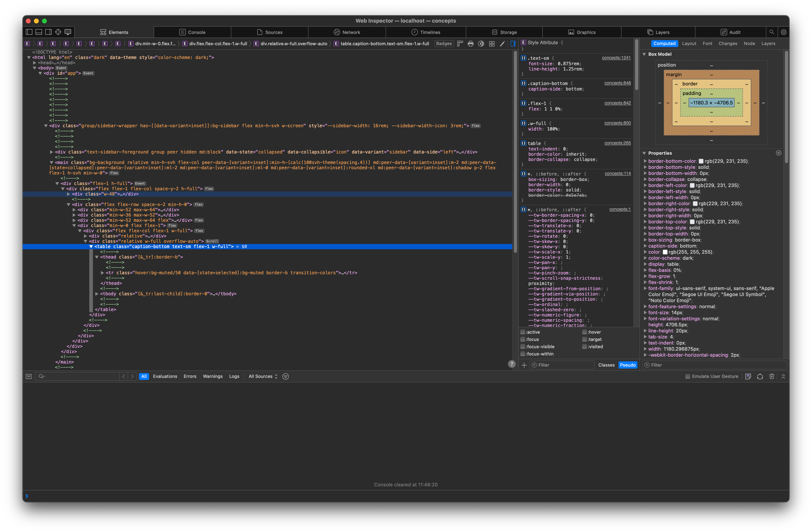
Task: Enable the :focus-visible pseudo-class checkbox
Action: pyautogui.click(x=522, y=347)
